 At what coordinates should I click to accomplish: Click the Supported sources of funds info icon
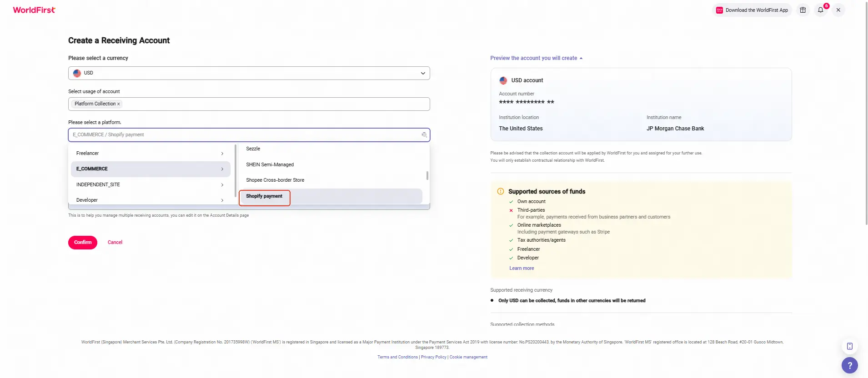[x=501, y=192]
